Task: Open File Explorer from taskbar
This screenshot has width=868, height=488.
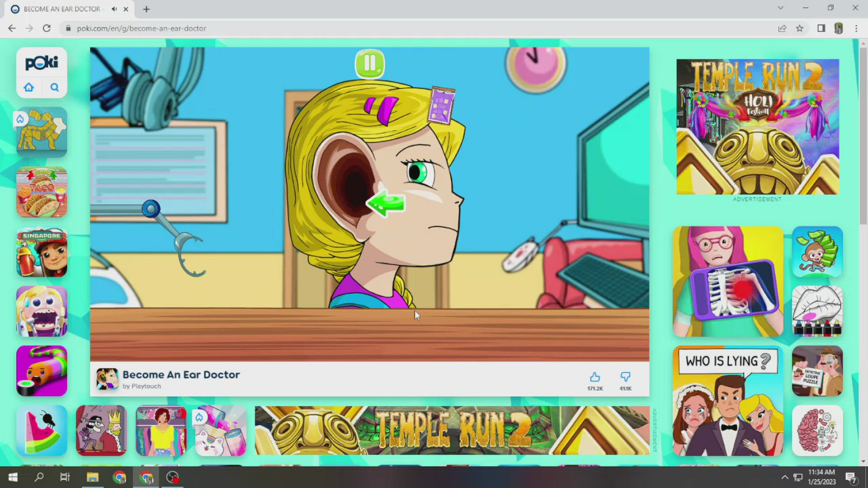Action: coord(92,478)
